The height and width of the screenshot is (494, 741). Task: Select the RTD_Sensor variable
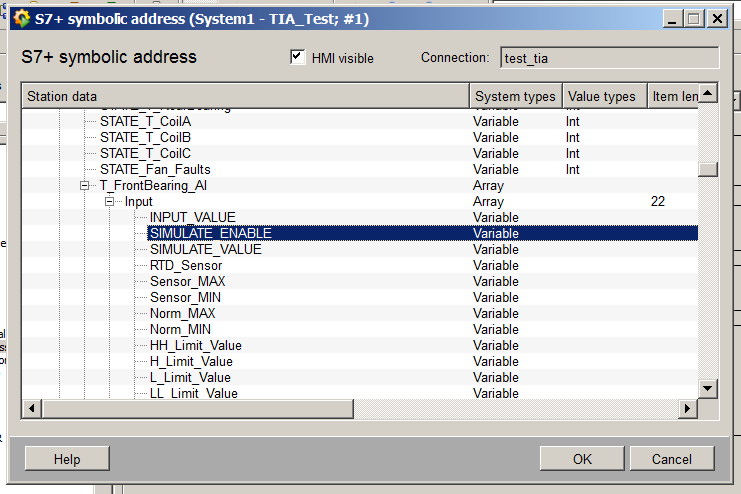coord(186,265)
